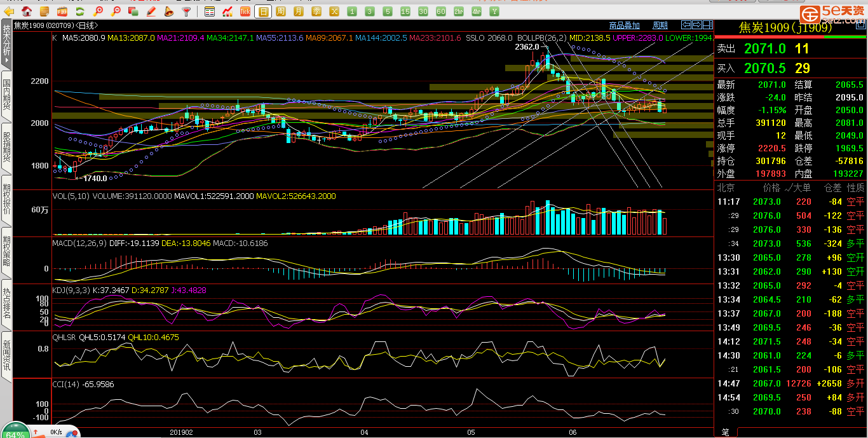Click the right arrow box icon
This screenshot has height=438, width=868.
pyautogui.click(x=697, y=25)
